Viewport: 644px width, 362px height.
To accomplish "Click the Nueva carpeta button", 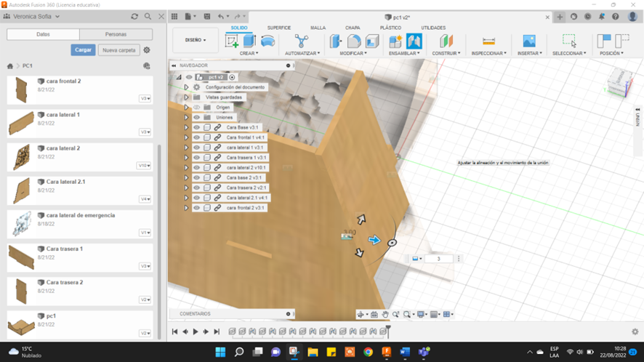I will point(118,50).
